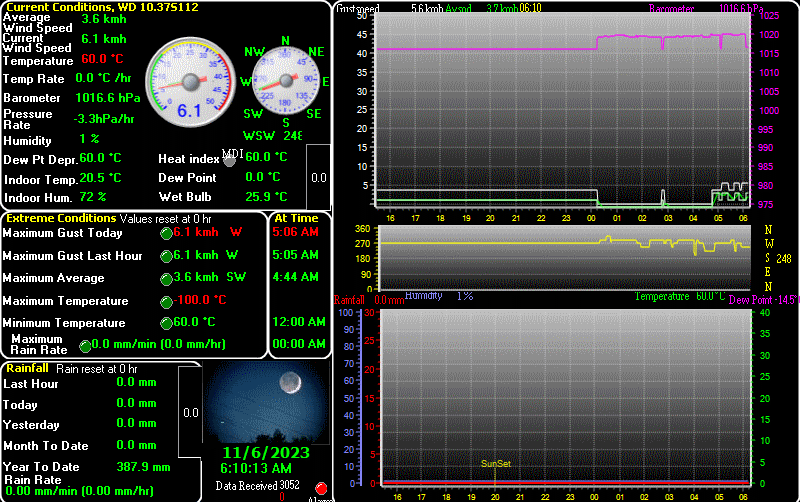The height and width of the screenshot is (502, 800).
Task: Click green LED beside Minimum Temperature
Action: click(x=167, y=323)
